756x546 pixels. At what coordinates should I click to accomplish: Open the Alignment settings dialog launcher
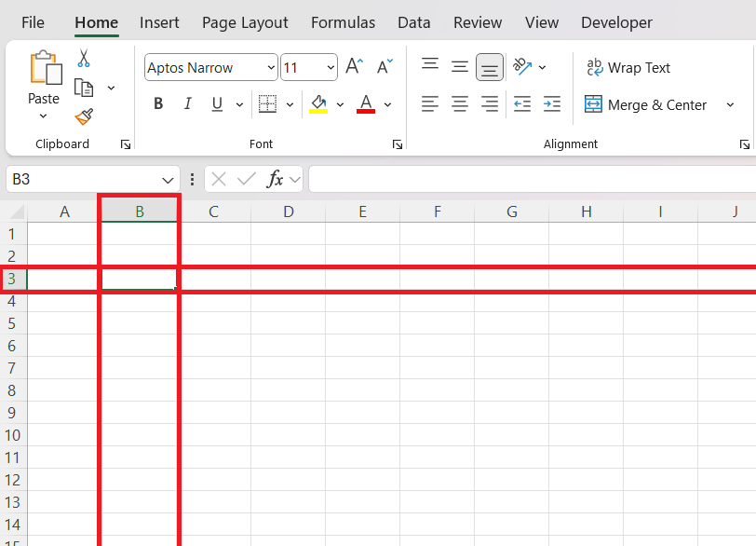(x=745, y=144)
